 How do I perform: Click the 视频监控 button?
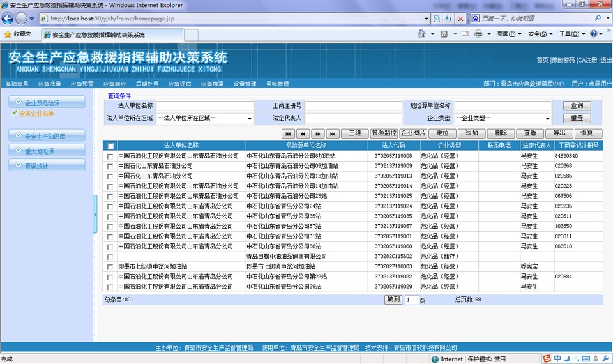pyautogui.click(x=384, y=133)
